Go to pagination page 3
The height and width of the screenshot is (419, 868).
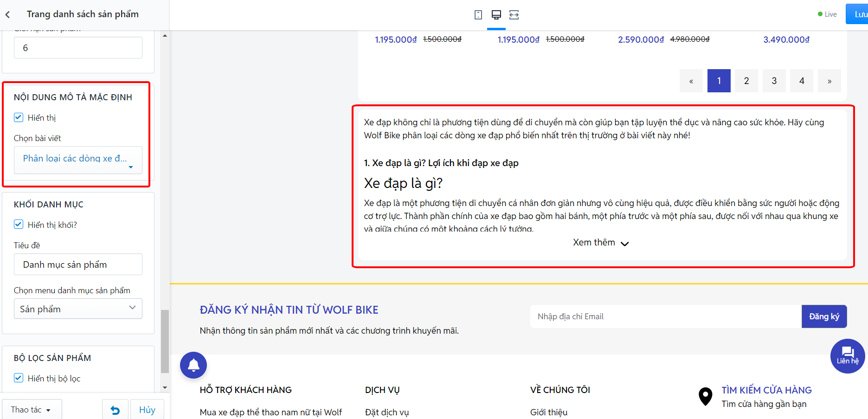click(774, 81)
